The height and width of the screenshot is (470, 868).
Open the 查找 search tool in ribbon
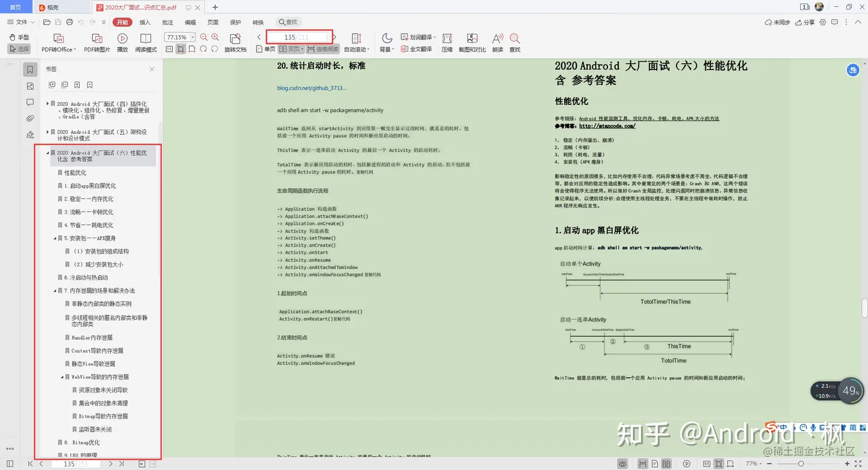[515, 43]
